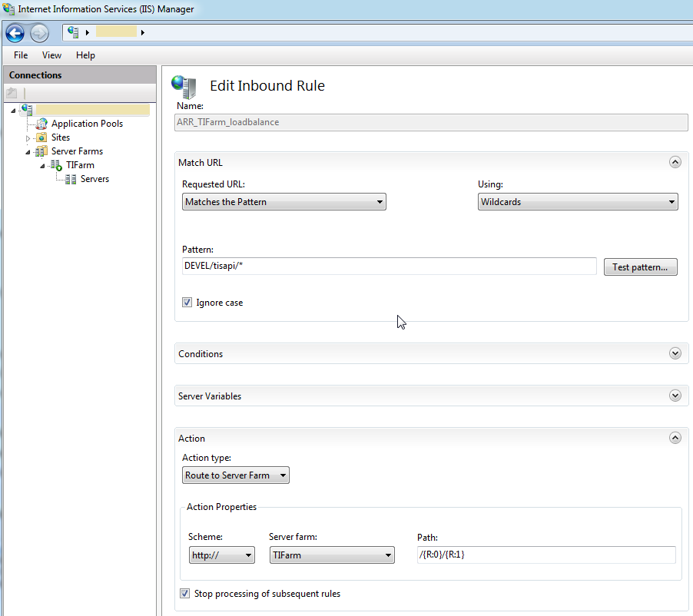The height and width of the screenshot is (616, 693).
Task: Expand the Server Variables section
Action: pos(675,396)
